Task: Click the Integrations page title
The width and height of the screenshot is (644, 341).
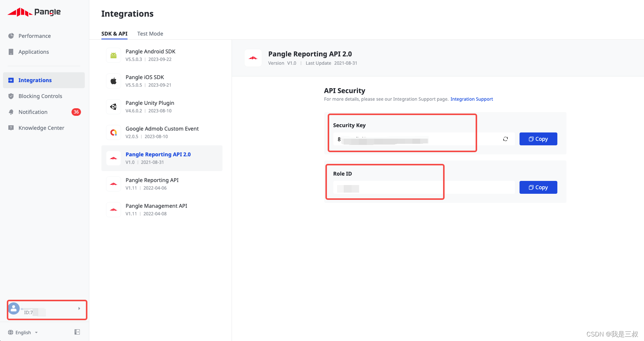Action: tap(128, 14)
